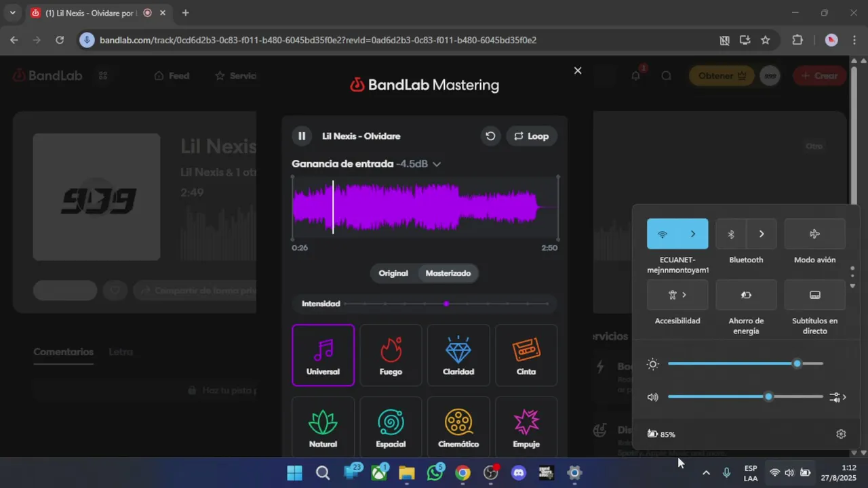
Task: Close the BandLab Mastering dialog
Action: [578, 70]
